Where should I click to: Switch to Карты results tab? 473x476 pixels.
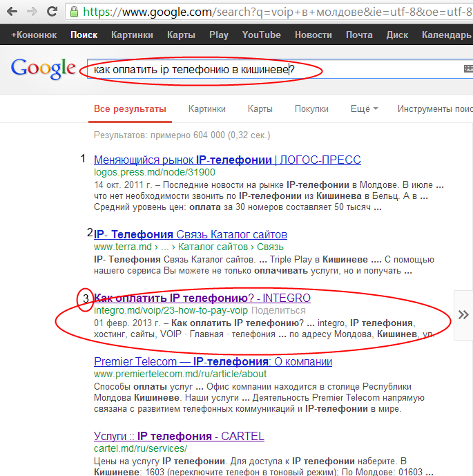tap(260, 109)
